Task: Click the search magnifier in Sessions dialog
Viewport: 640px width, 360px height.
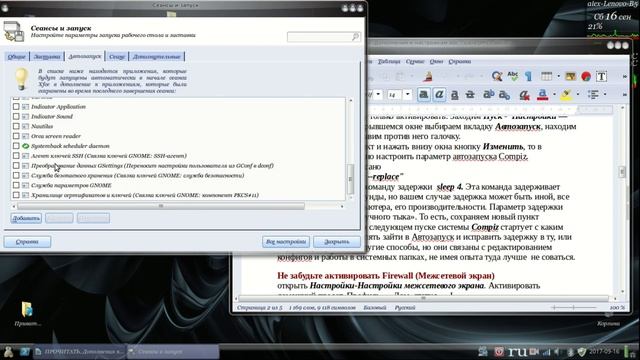Action: tap(356, 37)
